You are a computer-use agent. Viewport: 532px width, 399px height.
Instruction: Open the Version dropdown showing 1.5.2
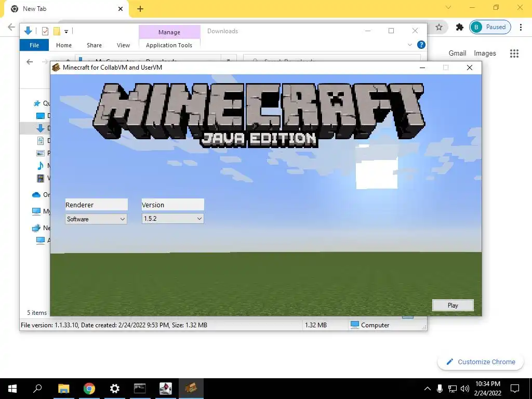172,219
